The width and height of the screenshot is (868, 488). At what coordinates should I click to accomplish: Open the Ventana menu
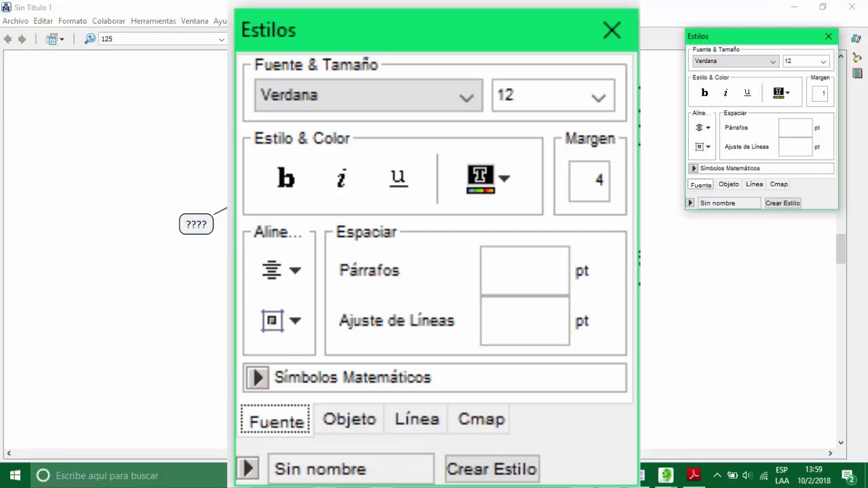tap(195, 21)
